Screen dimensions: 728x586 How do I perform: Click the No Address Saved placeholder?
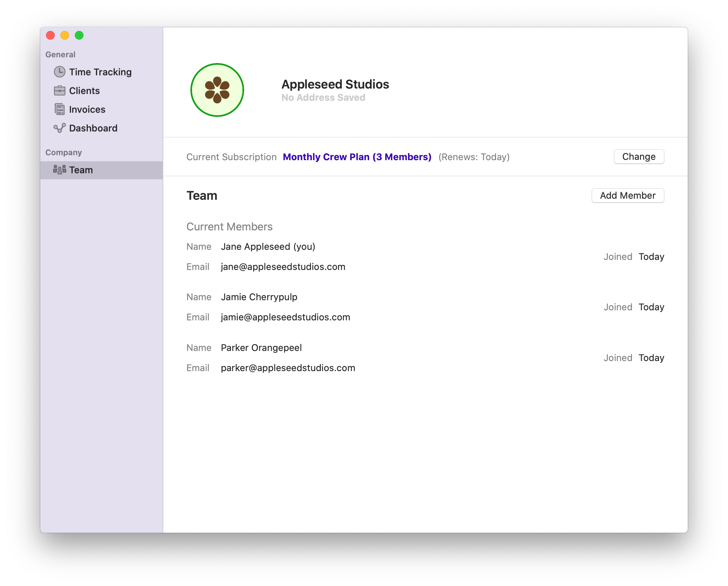[323, 97]
